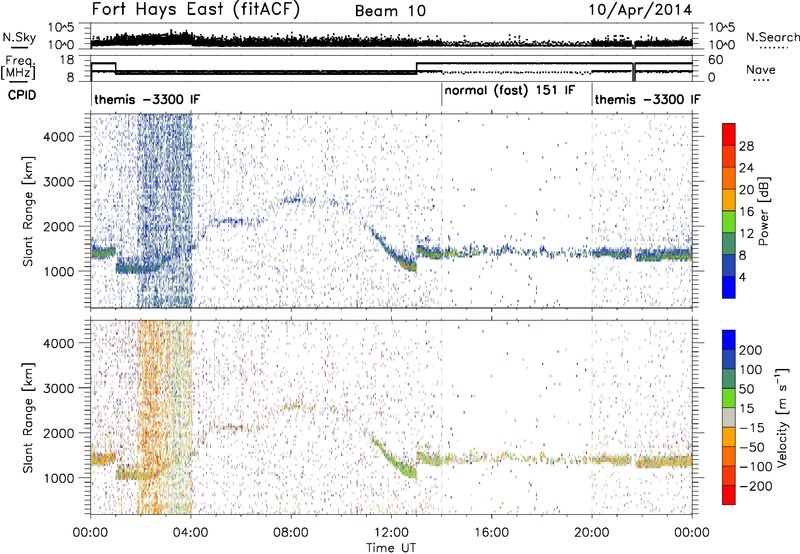
Task: Click the "N.Search" legend label
Action: (x=772, y=37)
